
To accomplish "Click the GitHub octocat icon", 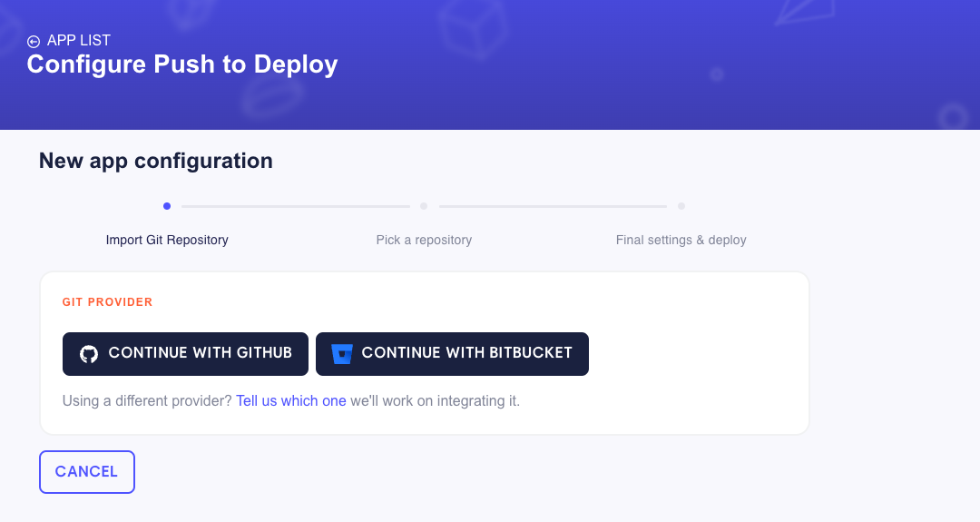I will click(x=89, y=354).
